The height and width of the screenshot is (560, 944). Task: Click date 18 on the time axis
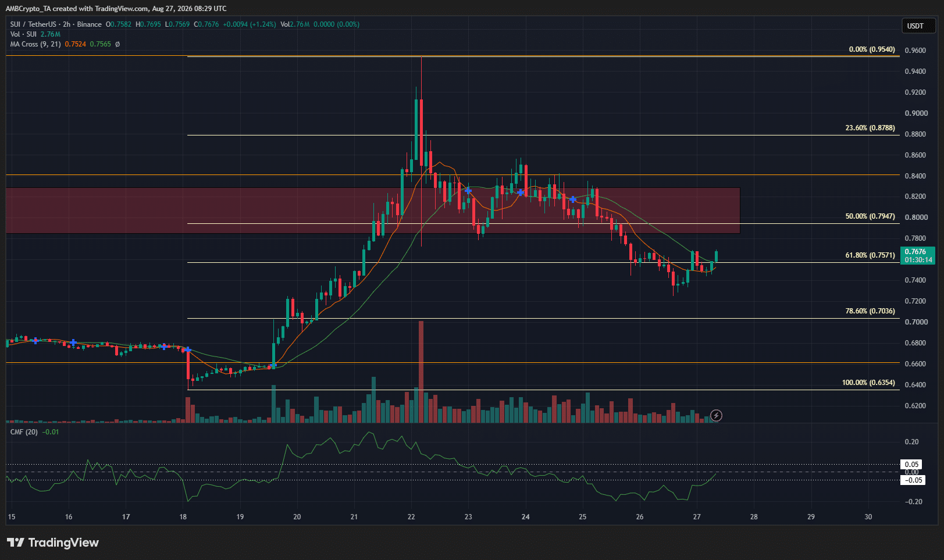coord(183,517)
